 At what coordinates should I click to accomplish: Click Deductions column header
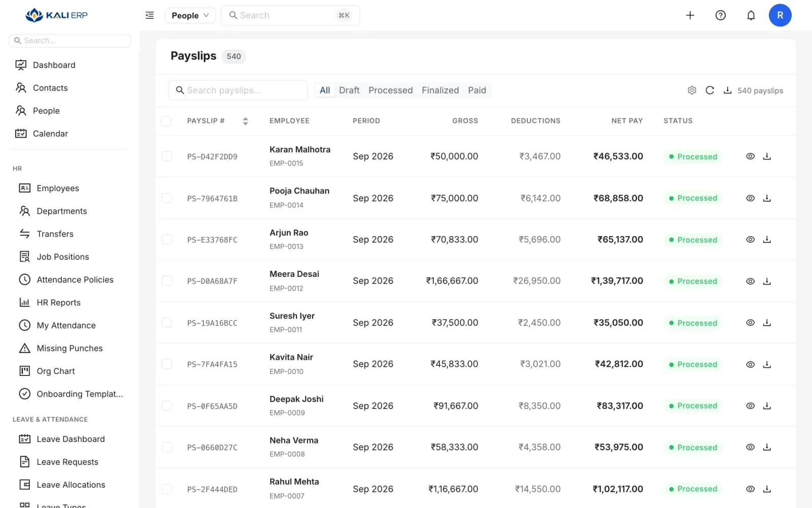[x=535, y=121]
